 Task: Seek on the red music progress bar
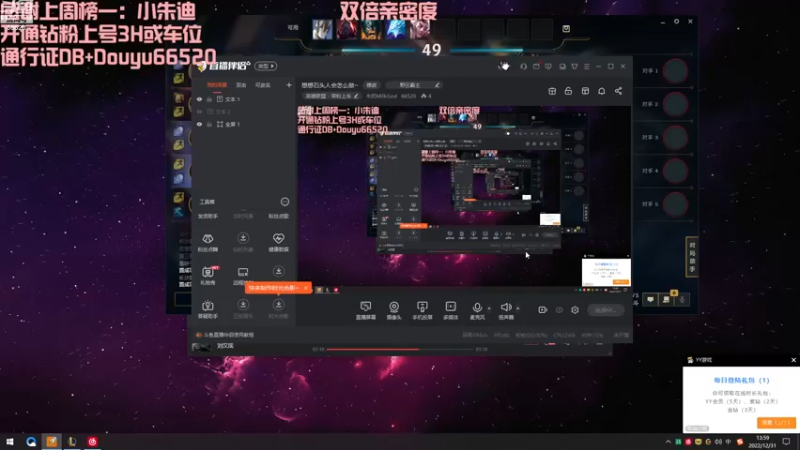399,349
